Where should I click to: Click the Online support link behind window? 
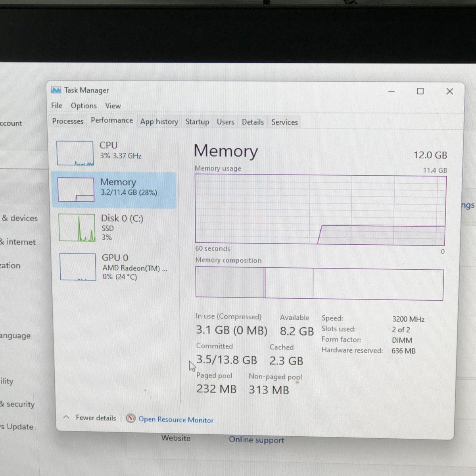(x=257, y=440)
